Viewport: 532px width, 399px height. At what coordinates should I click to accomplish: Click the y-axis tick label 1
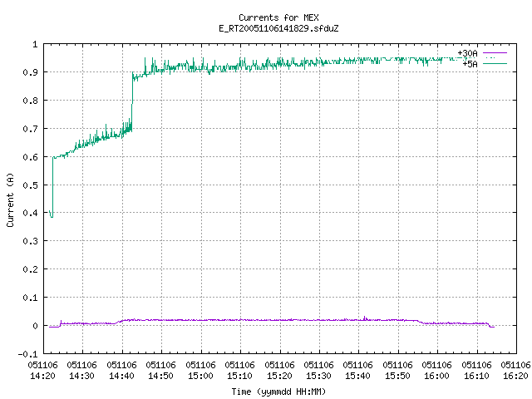[35, 44]
